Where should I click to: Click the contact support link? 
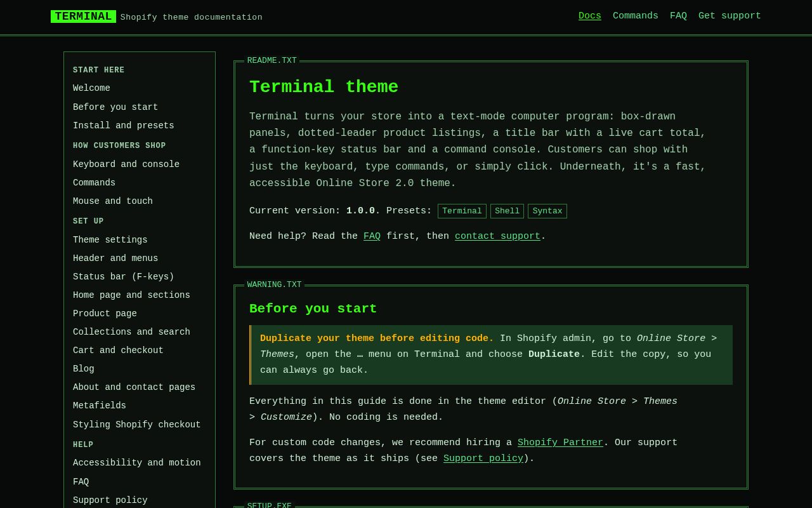point(497,236)
